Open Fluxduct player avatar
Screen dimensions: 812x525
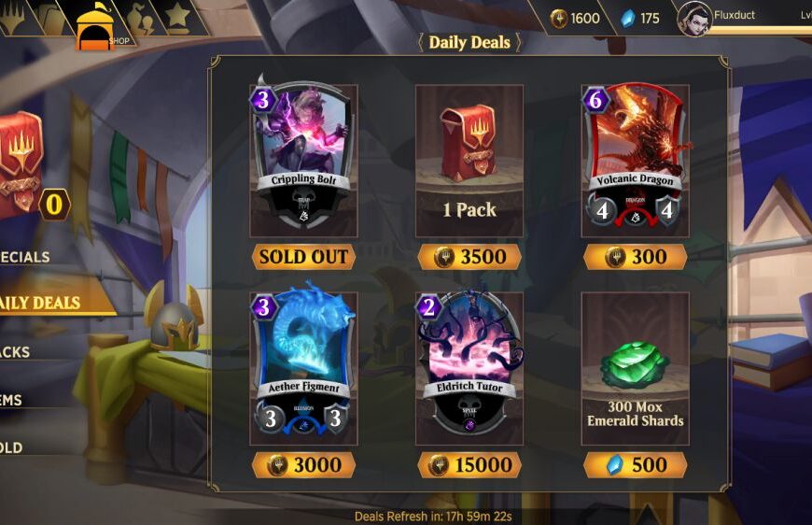(693, 19)
